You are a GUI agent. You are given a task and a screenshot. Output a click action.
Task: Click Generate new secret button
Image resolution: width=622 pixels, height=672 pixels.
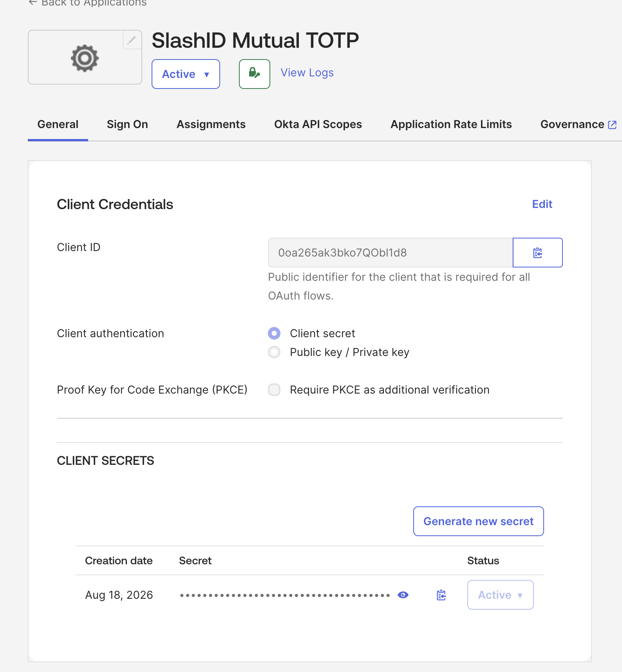(x=478, y=521)
